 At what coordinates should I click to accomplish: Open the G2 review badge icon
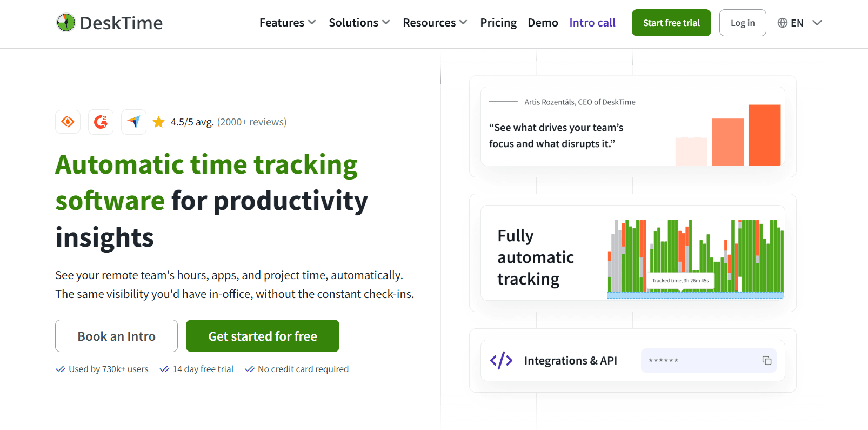(101, 122)
